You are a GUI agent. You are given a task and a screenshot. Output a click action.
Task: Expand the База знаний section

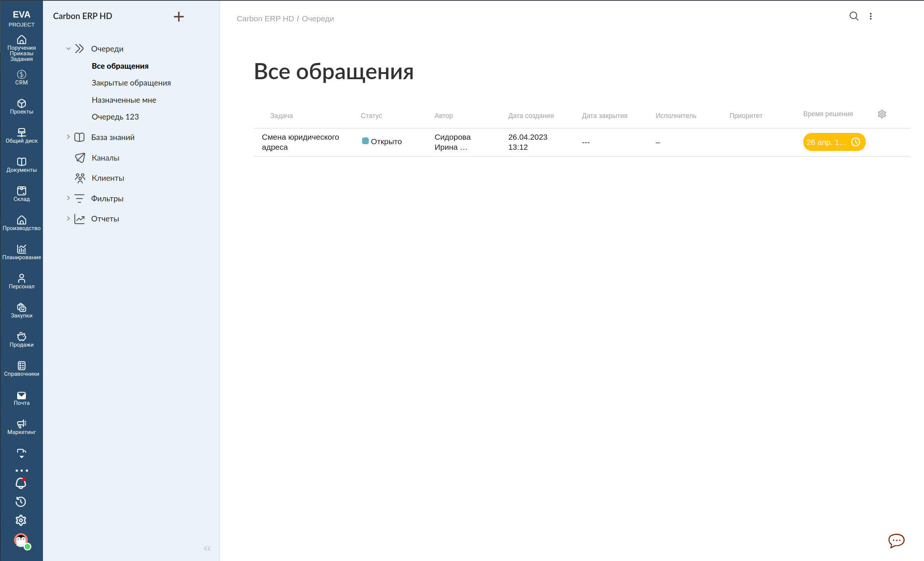point(68,137)
